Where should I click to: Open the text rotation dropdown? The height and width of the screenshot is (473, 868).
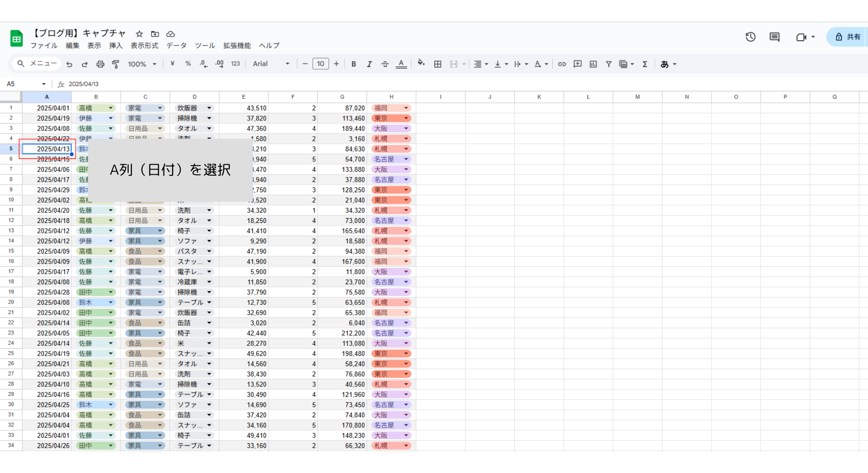point(541,64)
